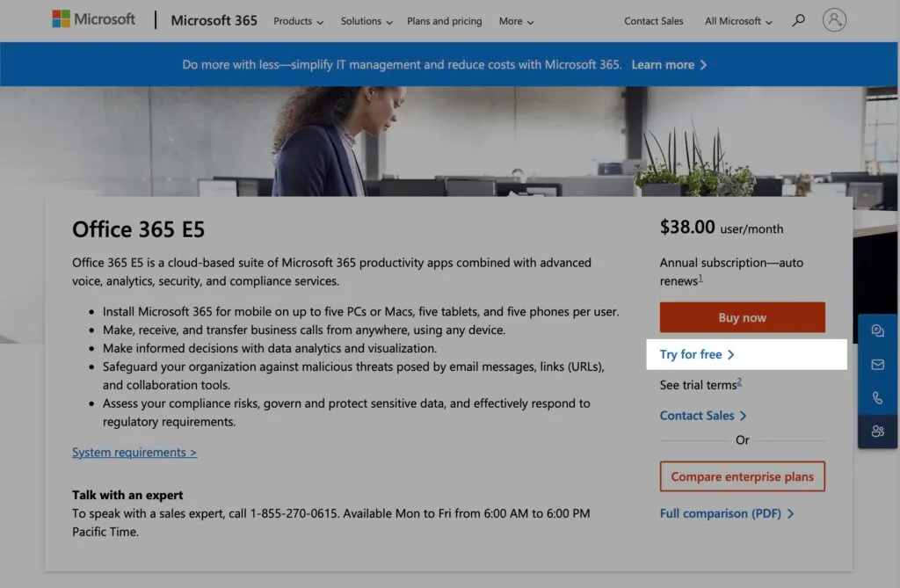The image size is (900, 588).
Task: Expand the Solutions dropdown menu
Action: tap(367, 21)
